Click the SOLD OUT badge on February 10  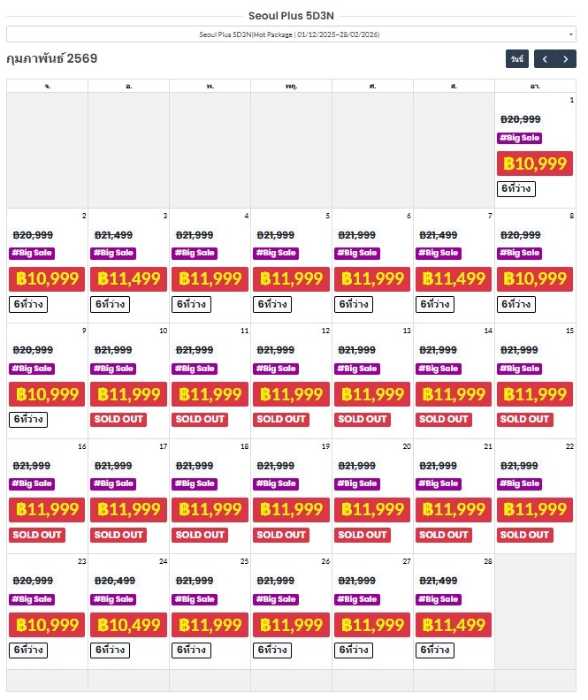118,419
